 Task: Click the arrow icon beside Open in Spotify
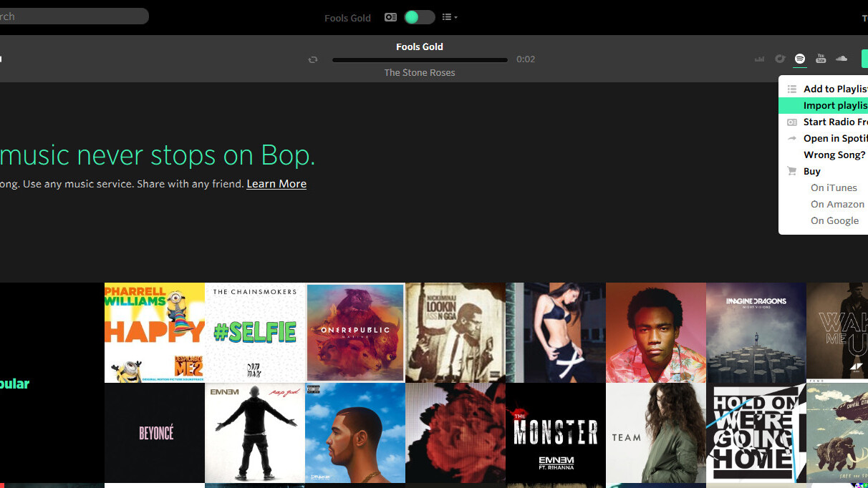coord(791,138)
